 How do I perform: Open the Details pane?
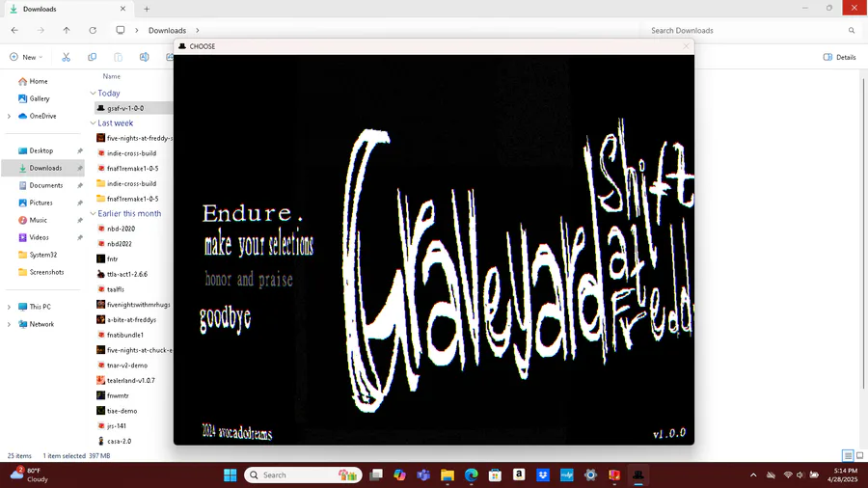click(x=839, y=57)
